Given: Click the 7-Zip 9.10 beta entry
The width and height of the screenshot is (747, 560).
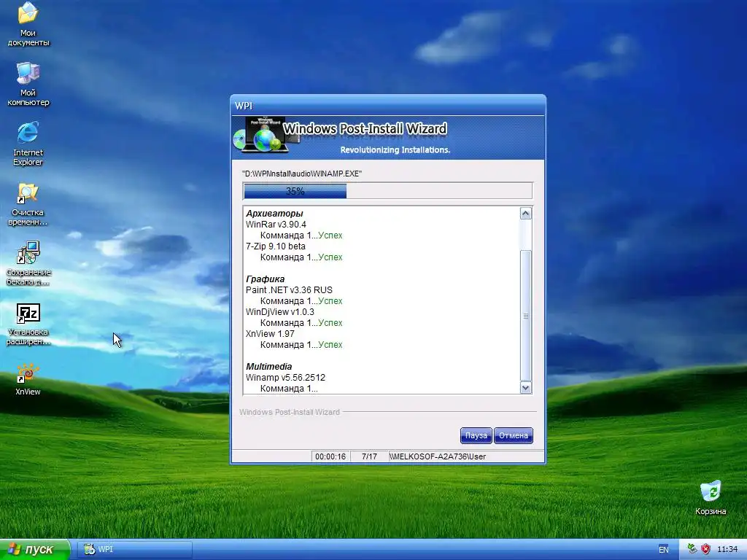Looking at the screenshot, I should pos(275,246).
